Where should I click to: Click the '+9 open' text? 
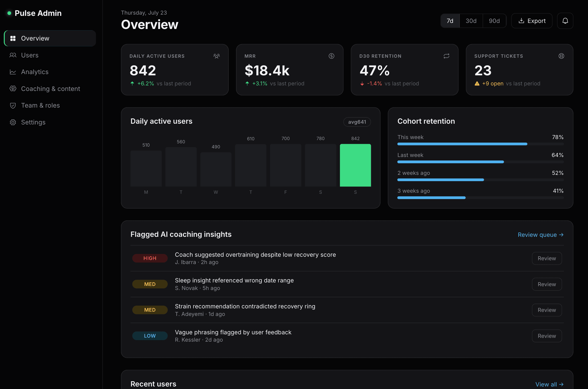click(493, 84)
